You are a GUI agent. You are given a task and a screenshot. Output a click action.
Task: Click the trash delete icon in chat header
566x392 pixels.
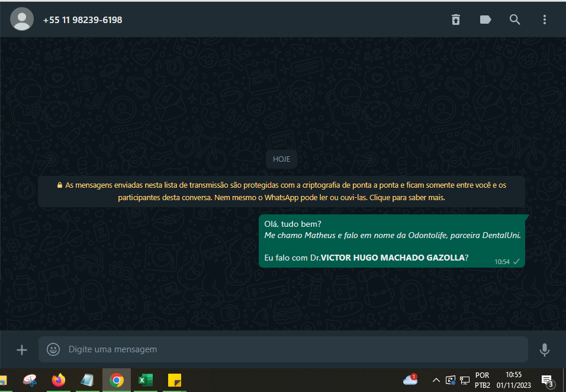(x=456, y=20)
